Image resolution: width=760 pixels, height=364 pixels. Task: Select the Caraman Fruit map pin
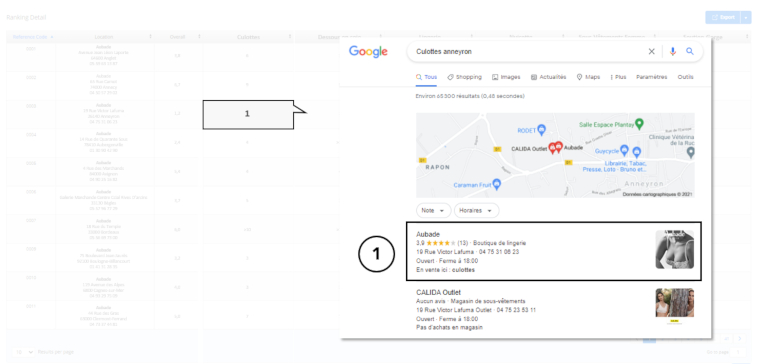[x=496, y=185]
